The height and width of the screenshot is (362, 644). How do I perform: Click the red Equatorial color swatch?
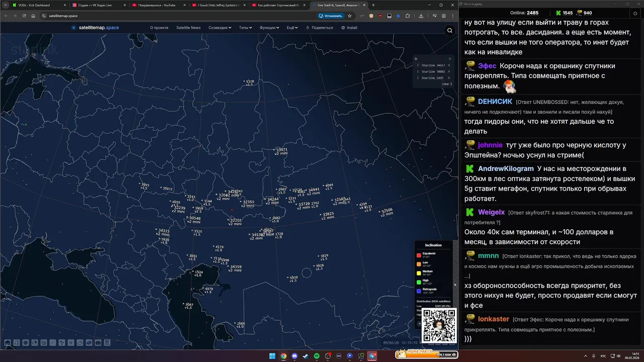419,255
